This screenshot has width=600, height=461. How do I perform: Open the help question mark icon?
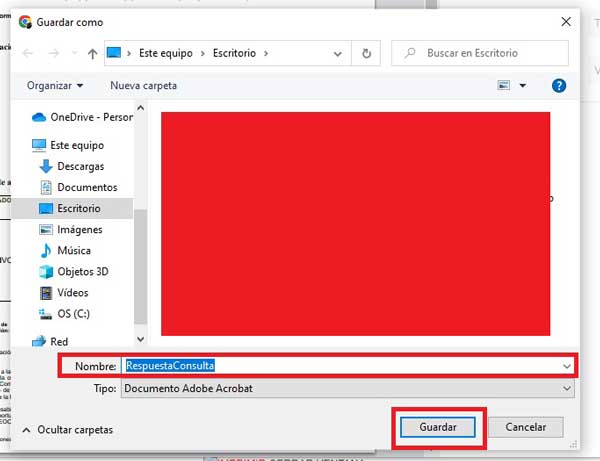[559, 86]
